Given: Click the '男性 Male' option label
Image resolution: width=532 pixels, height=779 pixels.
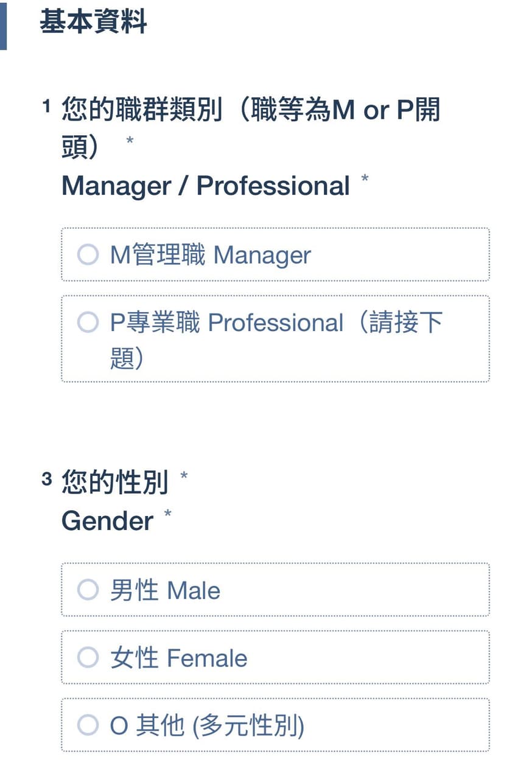Looking at the screenshot, I should pyautogui.click(x=165, y=590).
